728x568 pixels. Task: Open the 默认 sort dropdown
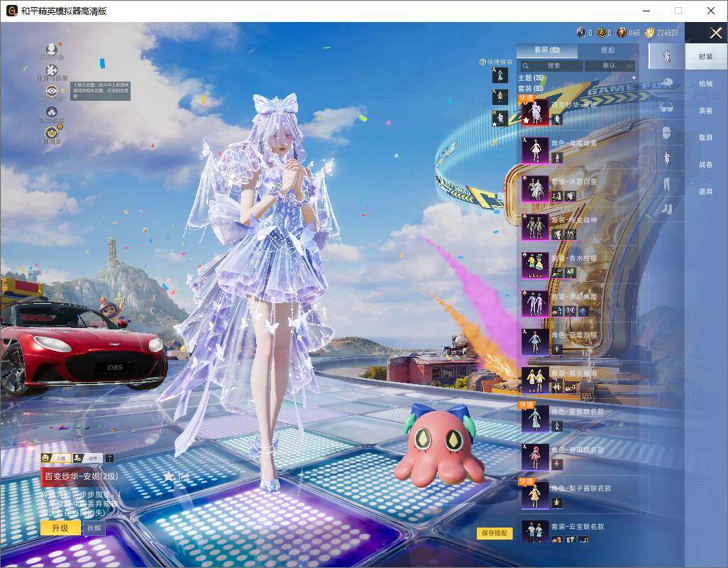[x=610, y=65]
